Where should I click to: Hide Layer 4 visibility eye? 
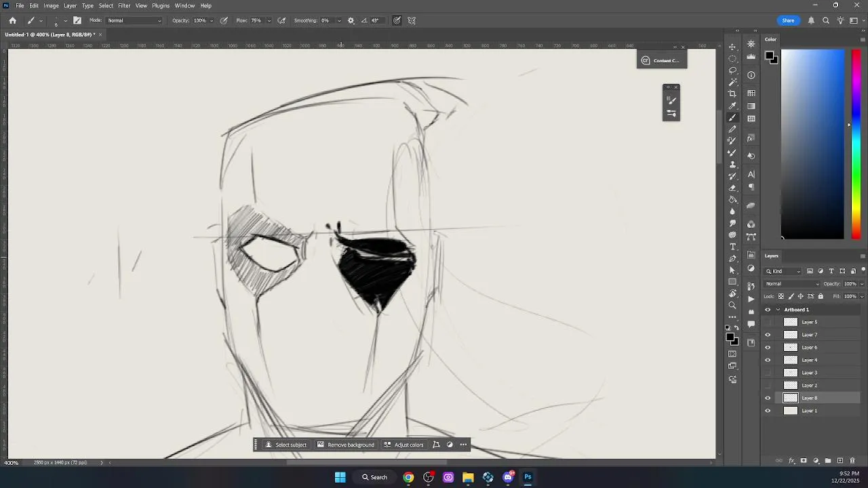[x=768, y=360]
